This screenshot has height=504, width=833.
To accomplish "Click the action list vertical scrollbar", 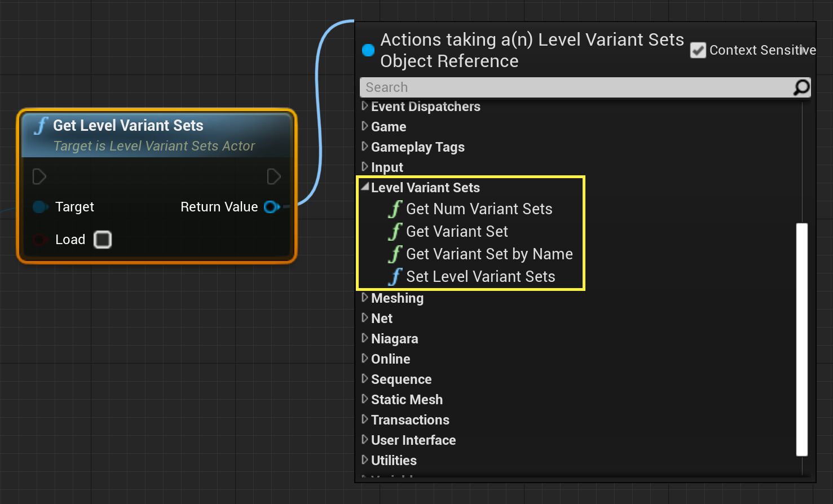I will (801, 339).
